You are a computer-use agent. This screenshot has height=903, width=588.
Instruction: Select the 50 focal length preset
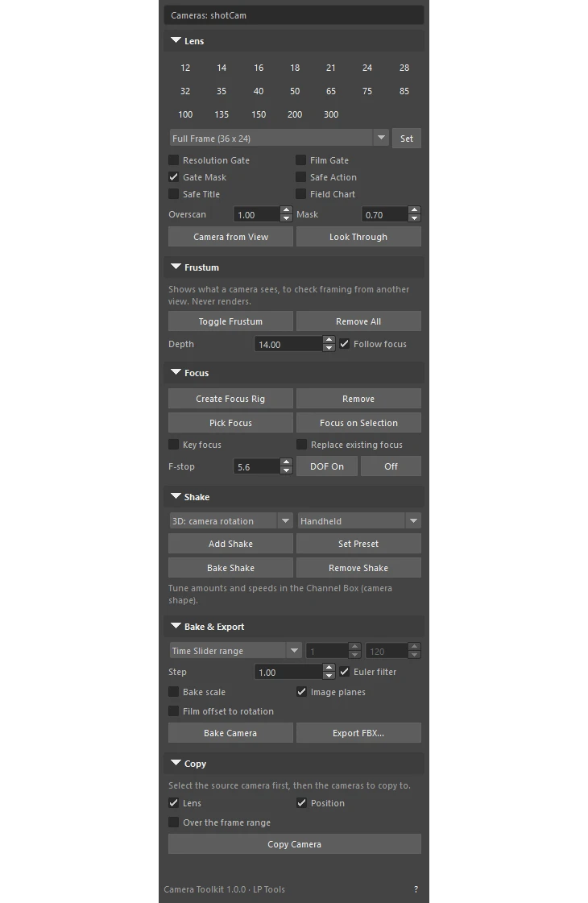pyautogui.click(x=295, y=91)
